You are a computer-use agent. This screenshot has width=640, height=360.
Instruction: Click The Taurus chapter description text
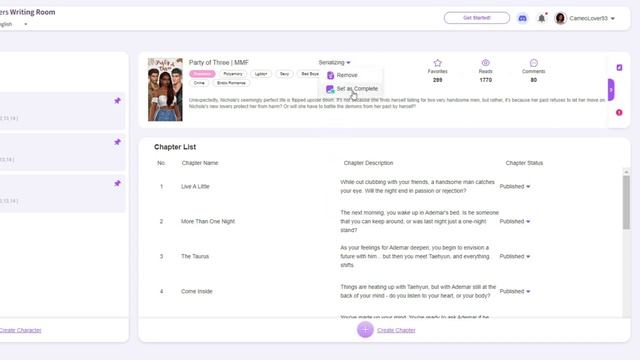415,256
